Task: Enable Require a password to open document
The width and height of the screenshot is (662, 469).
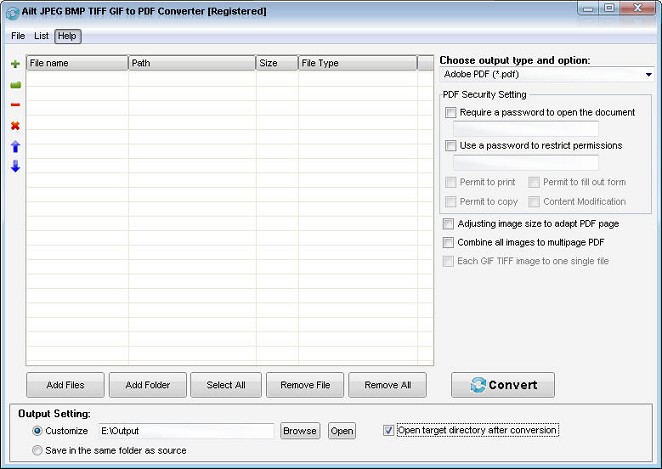Action: (450, 112)
